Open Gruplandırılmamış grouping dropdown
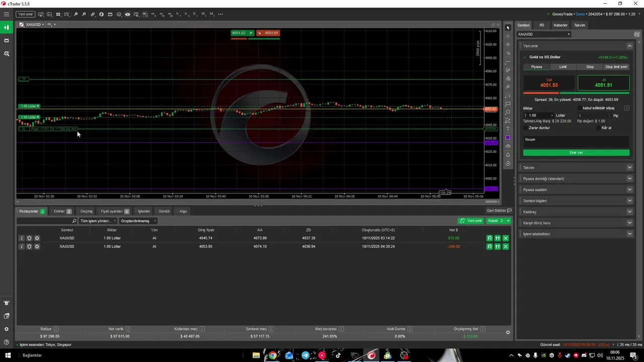 (x=138, y=221)
